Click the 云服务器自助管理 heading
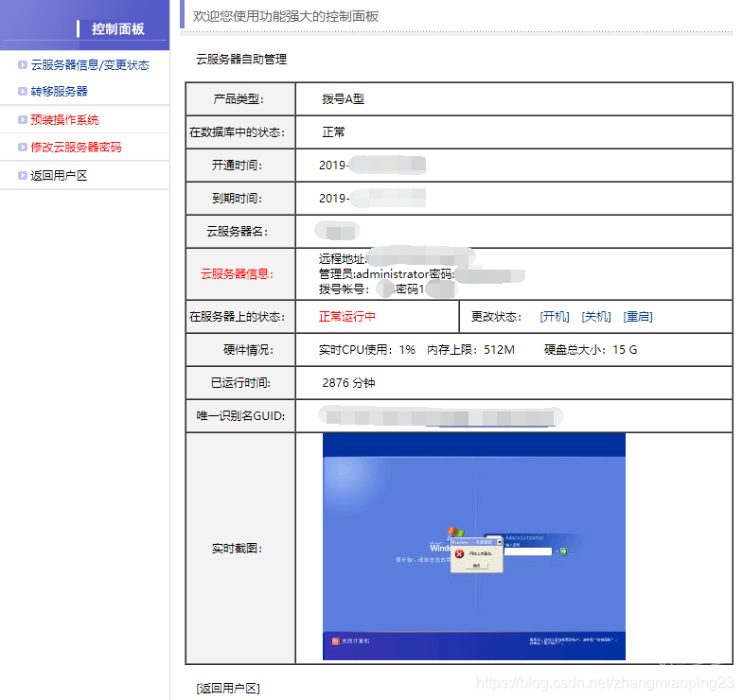Image resolution: width=743 pixels, height=700 pixels. point(241,60)
